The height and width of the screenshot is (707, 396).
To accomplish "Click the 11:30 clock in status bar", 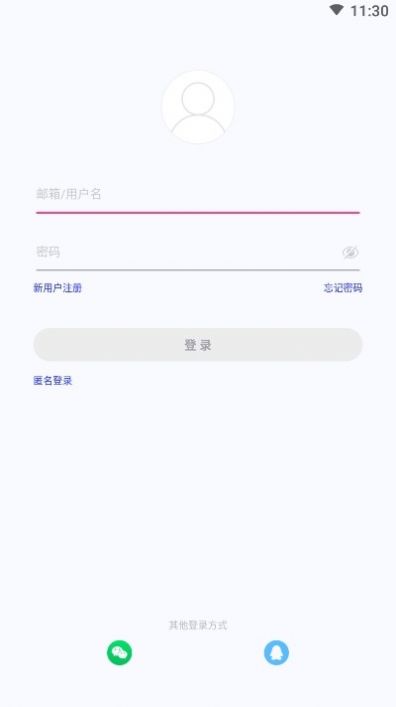I will click(x=369, y=10).
